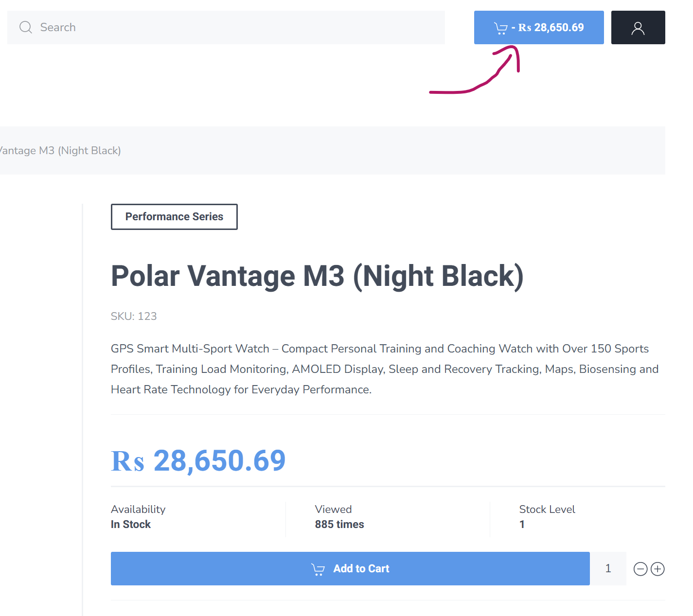Click the cart icon in header button
This screenshot has height=616, width=693.
point(500,28)
